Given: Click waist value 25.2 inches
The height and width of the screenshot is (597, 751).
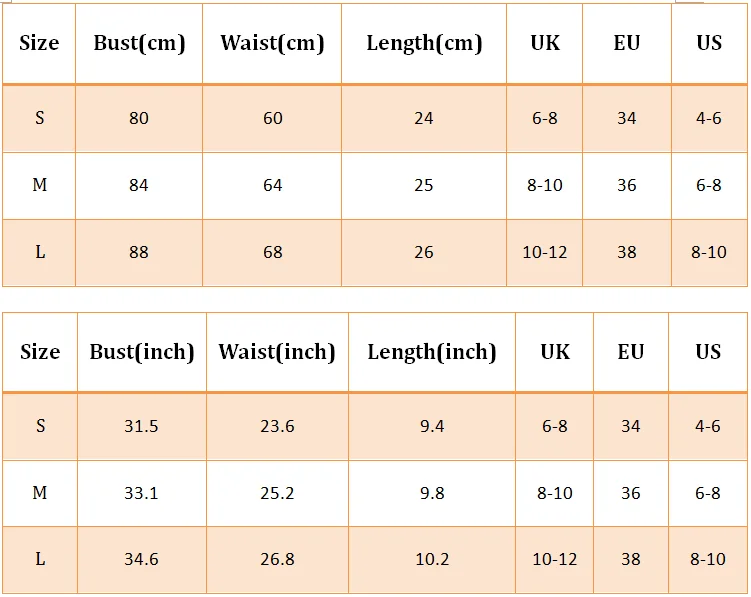Looking at the screenshot, I should tap(277, 494).
